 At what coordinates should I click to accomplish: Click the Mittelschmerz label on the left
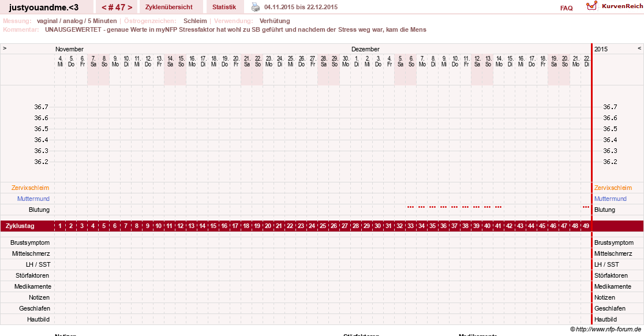click(31, 253)
